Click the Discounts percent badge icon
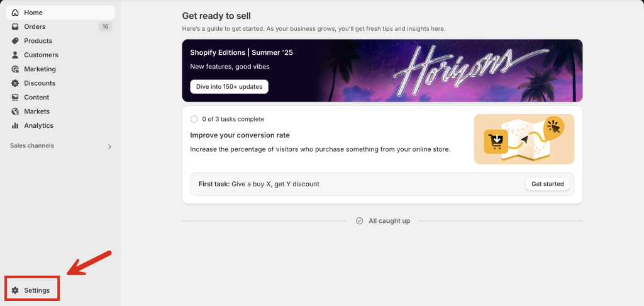Screen dimensions: 644x306 (15, 83)
